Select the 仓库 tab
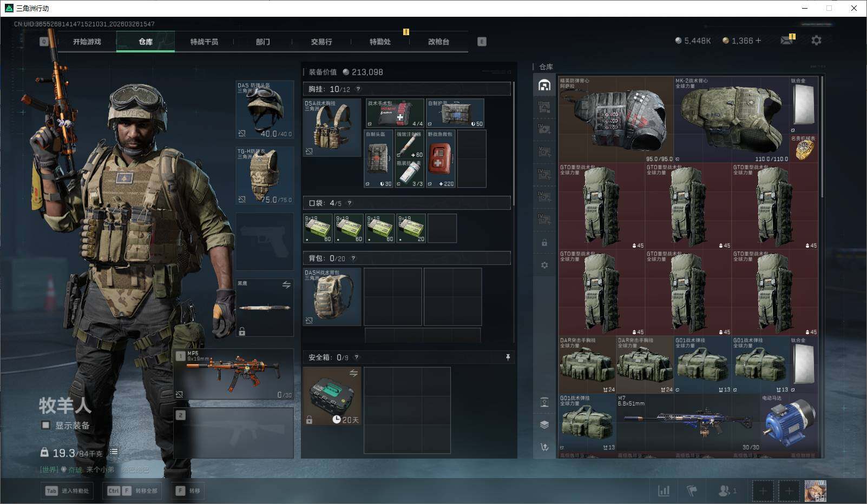 (x=146, y=42)
